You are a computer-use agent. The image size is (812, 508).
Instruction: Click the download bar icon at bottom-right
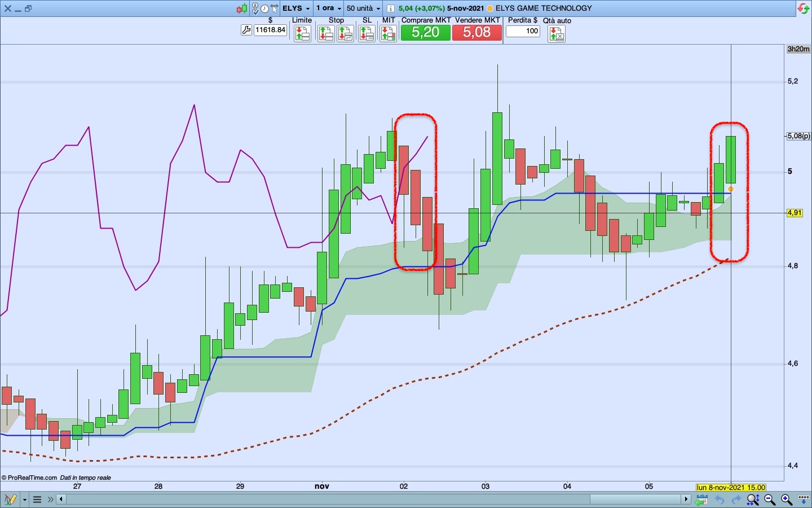pyautogui.click(x=804, y=500)
